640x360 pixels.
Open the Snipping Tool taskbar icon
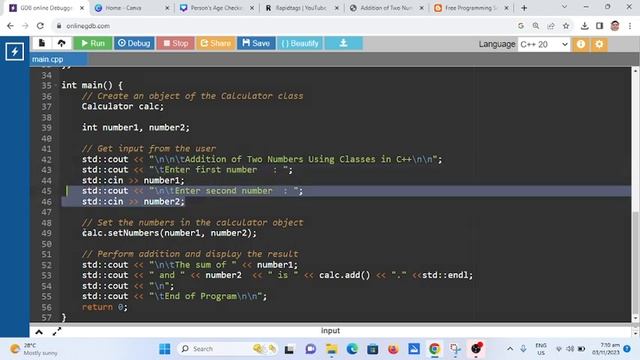click(455, 349)
